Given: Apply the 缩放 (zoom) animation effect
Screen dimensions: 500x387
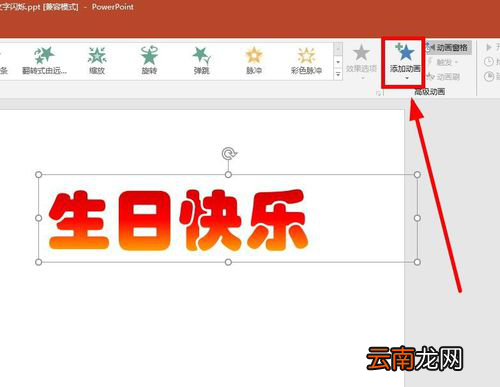Looking at the screenshot, I should (x=97, y=60).
